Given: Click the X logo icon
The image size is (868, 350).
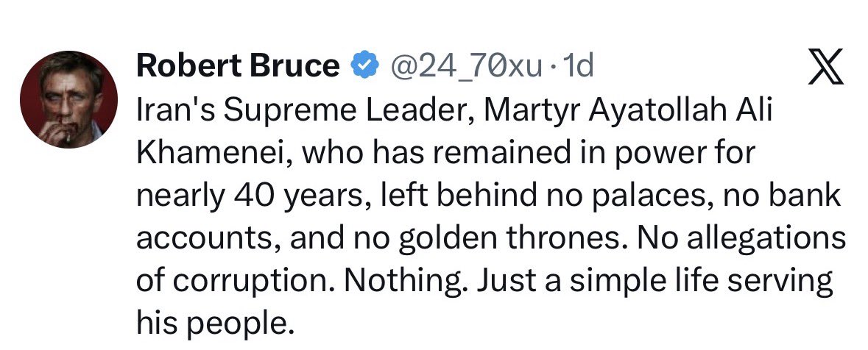Looking at the screenshot, I should pos(825,66).
